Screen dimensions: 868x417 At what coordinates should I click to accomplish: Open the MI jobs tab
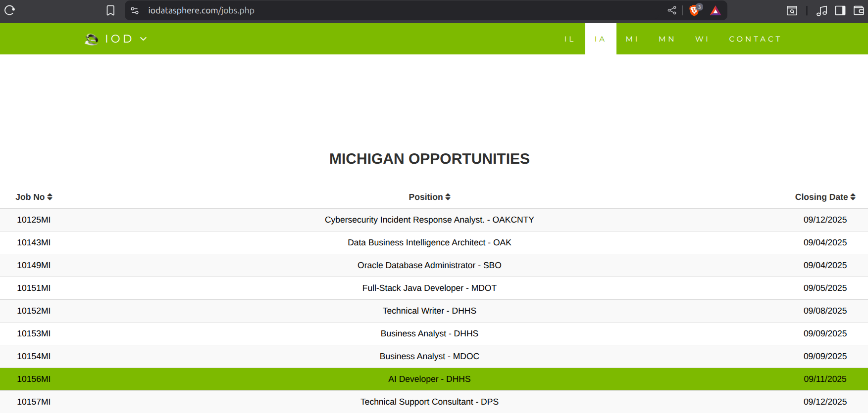pyautogui.click(x=632, y=39)
